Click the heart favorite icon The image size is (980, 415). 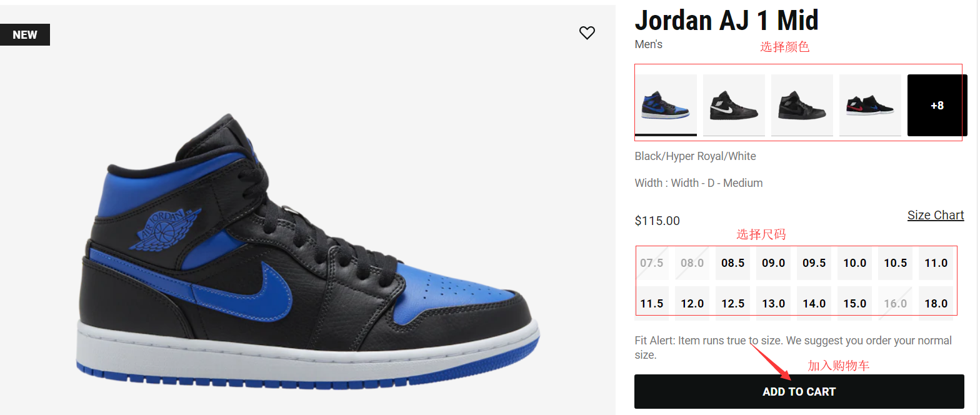(587, 33)
